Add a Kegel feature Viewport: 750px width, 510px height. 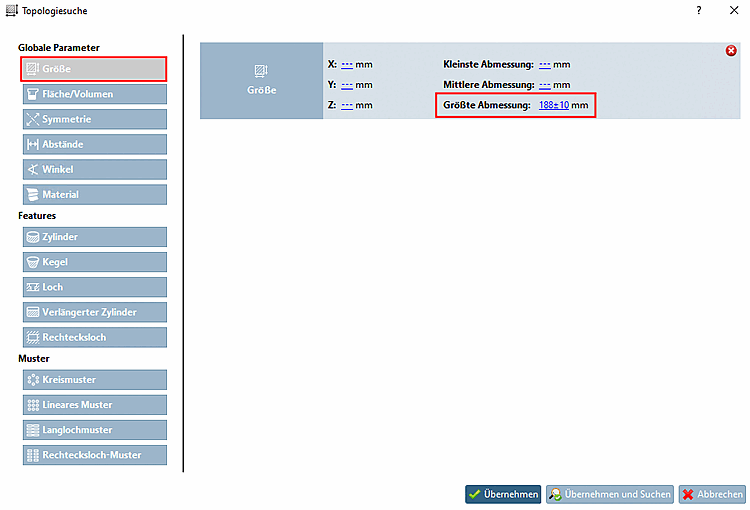pyautogui.click(x=95, y=262)
